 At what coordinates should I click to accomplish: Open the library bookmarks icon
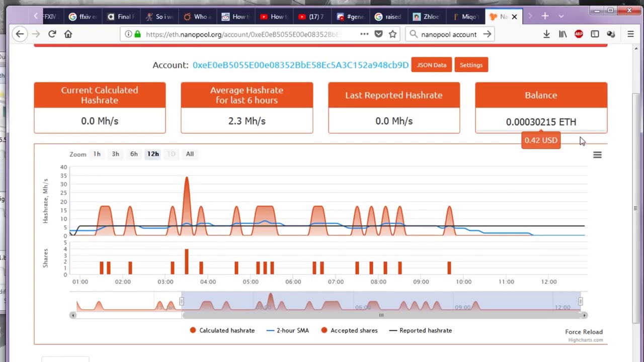click(562, 34)
